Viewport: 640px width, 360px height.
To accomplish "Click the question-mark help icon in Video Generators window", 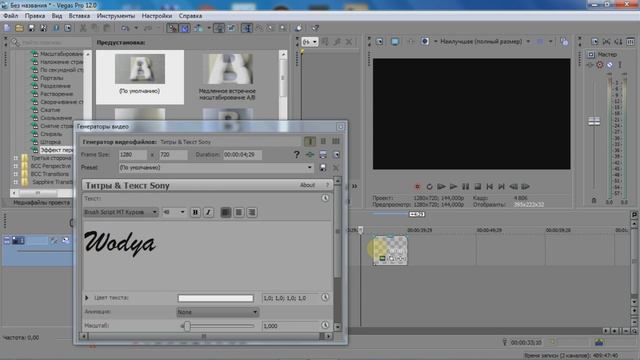I will 297,154.
